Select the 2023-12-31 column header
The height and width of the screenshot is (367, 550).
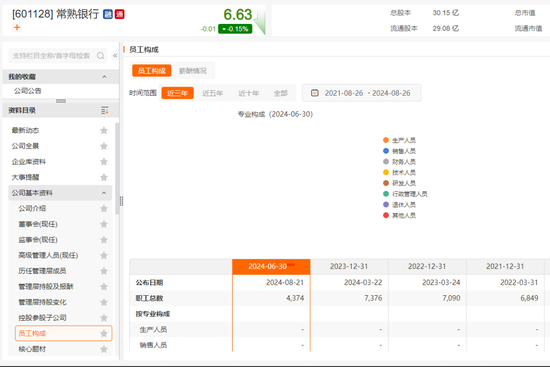tap(349, 267)
